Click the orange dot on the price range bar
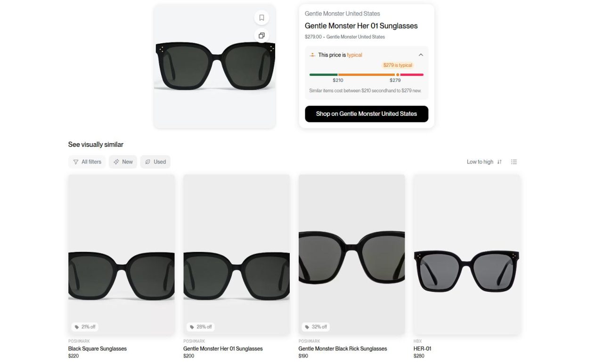603x364 pixels. [x=398, y=74]
